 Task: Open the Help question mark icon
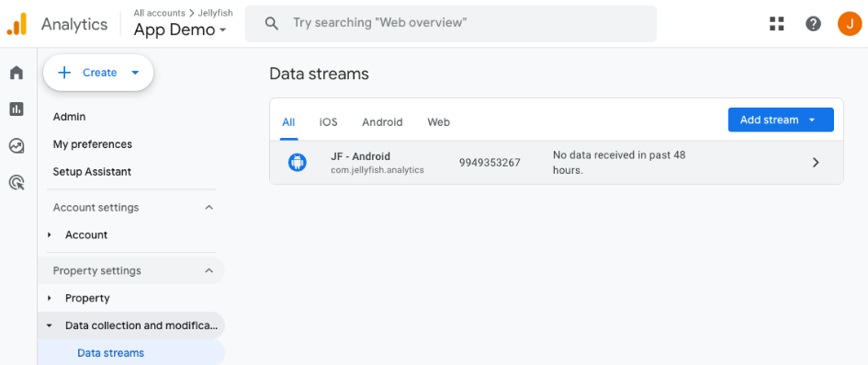tap(813, 24)
